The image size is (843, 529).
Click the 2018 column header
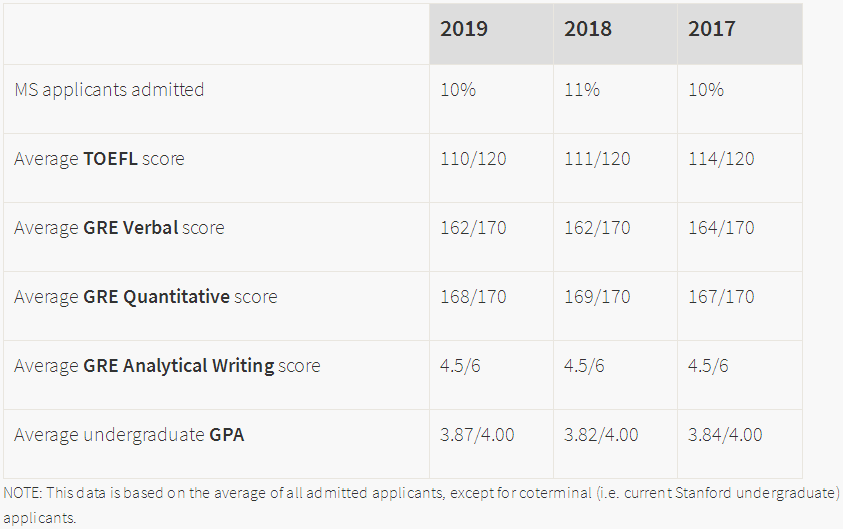tap(588, 29)
